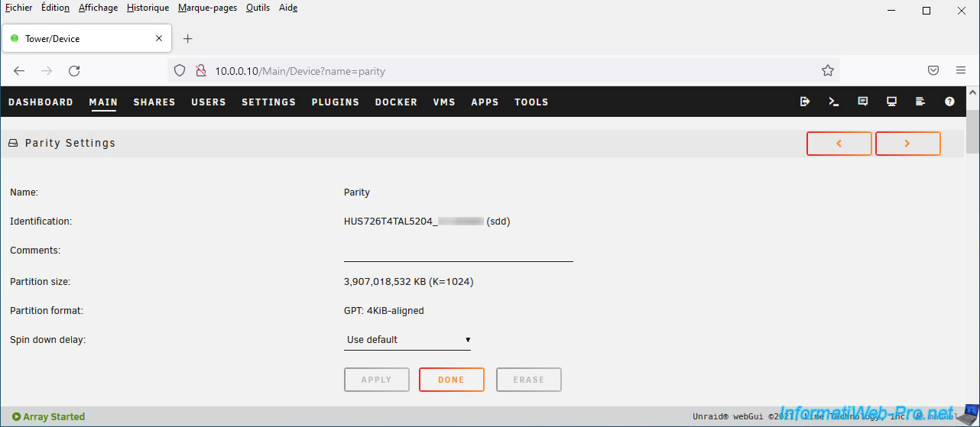Toggle the help question mark icon
This screenshot has width=980, height=427.
[x=949, y=102]
